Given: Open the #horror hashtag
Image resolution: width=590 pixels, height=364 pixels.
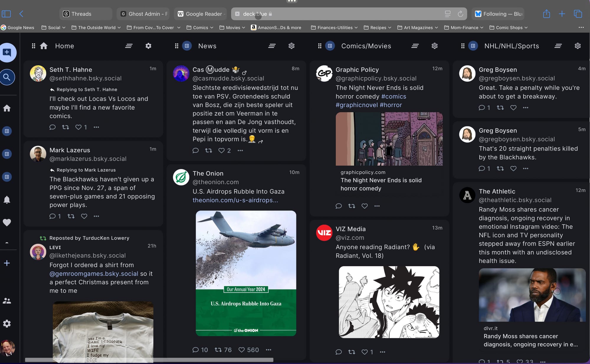Looking at the screenshot, I should (391, 105).
